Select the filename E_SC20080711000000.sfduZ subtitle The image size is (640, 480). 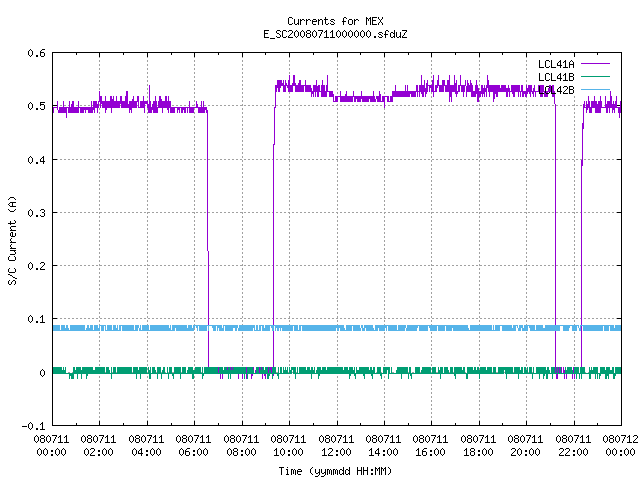(x=335, y=34)
